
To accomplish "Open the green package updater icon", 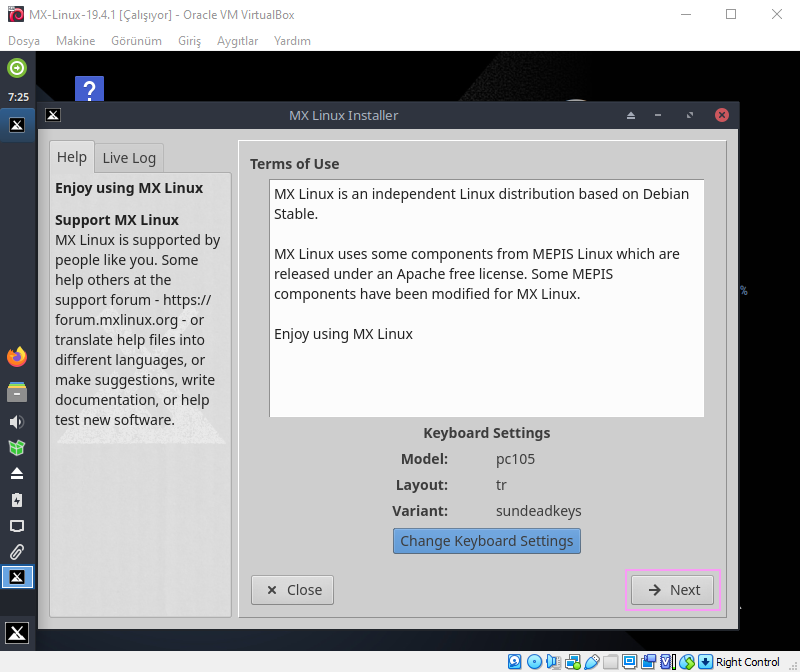I will point(17,447).
